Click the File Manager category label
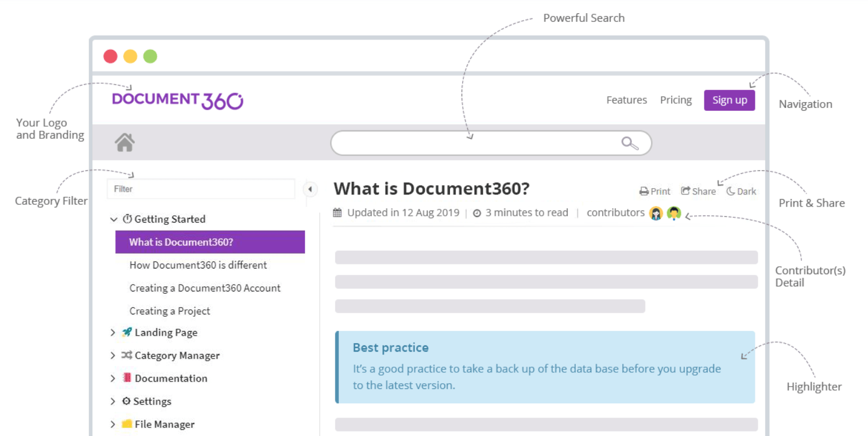The height and width of the screenshot is (436, 868). point(165,424)
